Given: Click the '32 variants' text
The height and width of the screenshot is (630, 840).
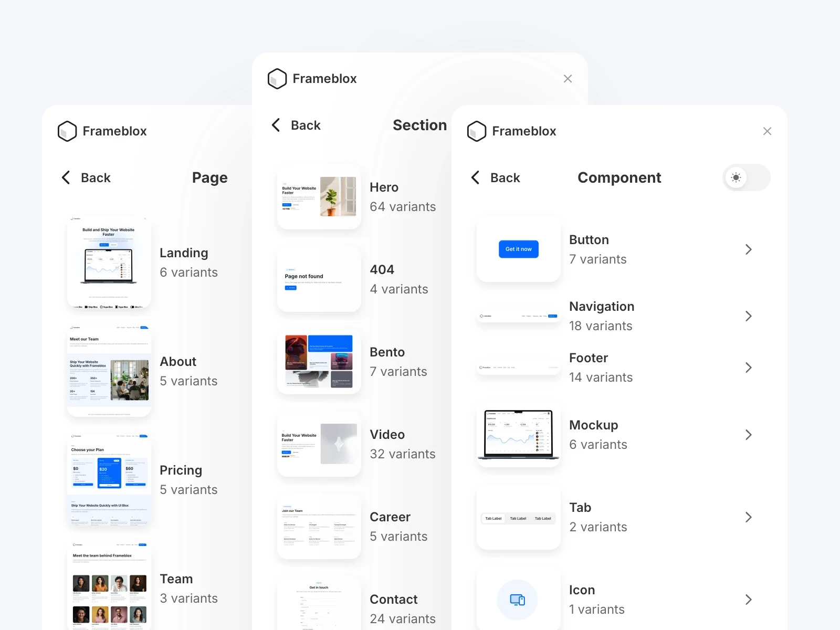Looking at the screenshot, I should click(x=403, y=454).
